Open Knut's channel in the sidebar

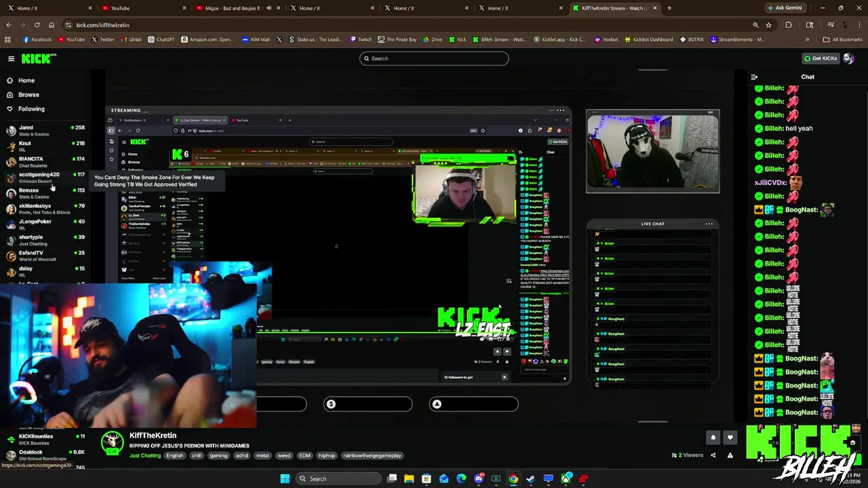point(45,146)
